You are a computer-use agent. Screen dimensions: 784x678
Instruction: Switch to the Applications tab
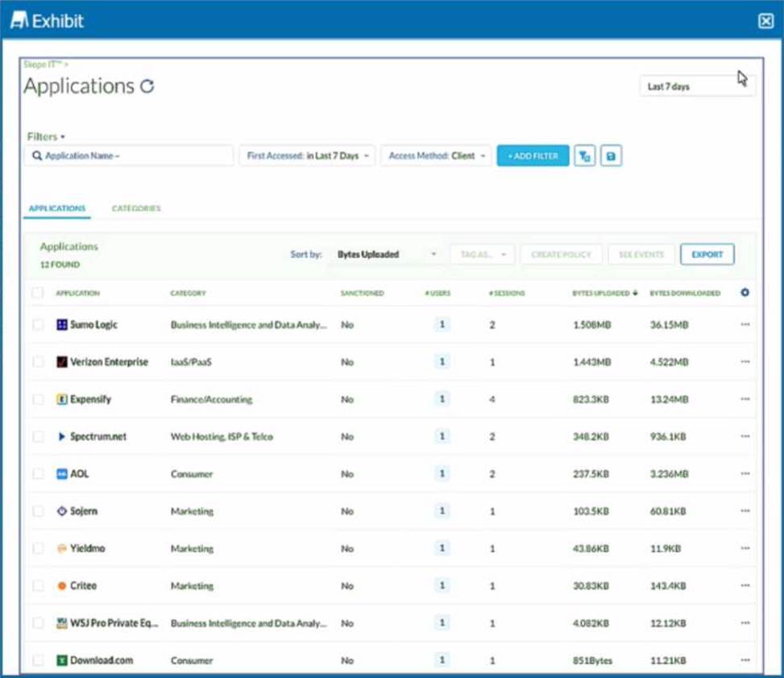(x=57, y=209)
